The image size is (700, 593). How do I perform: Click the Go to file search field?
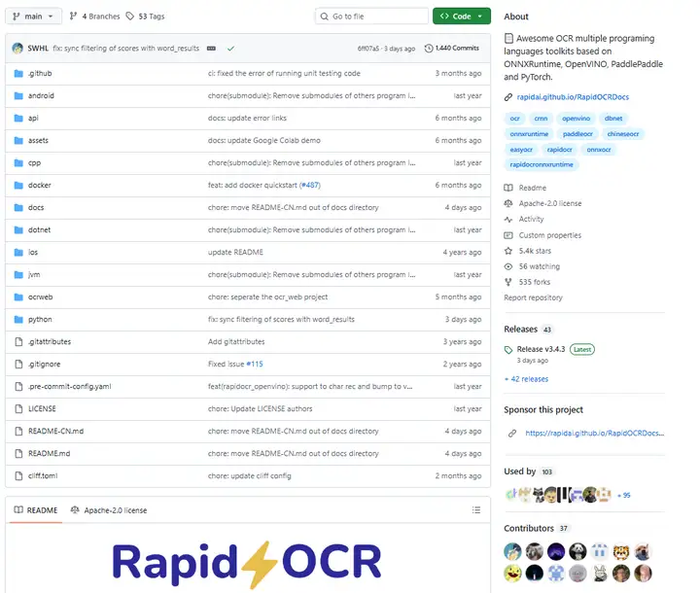coord(371,17)
